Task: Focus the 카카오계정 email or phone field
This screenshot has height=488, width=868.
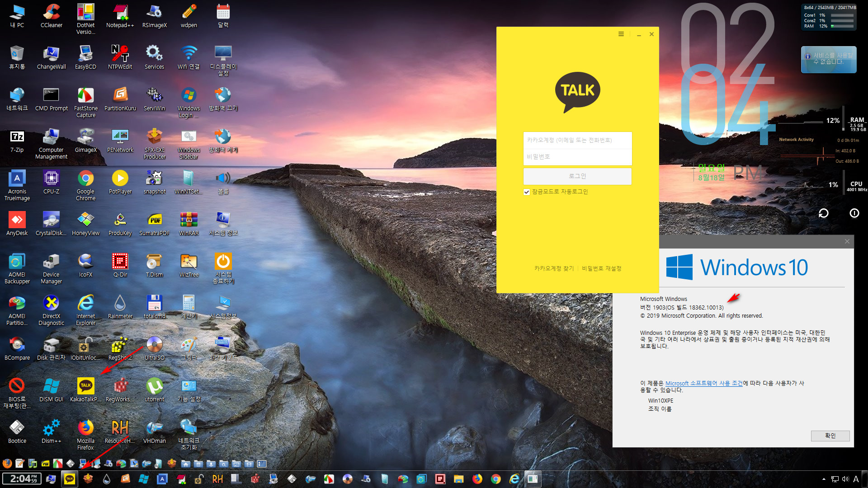Action: tap(577, 140)
